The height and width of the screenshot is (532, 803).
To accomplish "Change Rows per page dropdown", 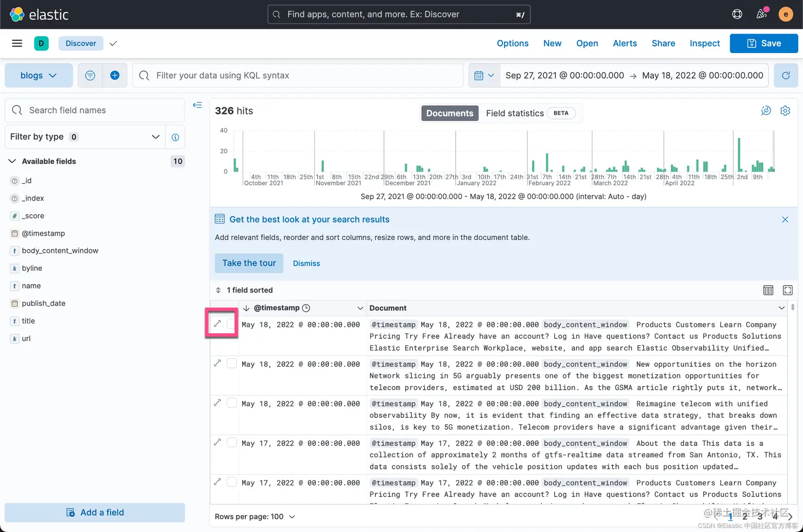I will [255, 517].
